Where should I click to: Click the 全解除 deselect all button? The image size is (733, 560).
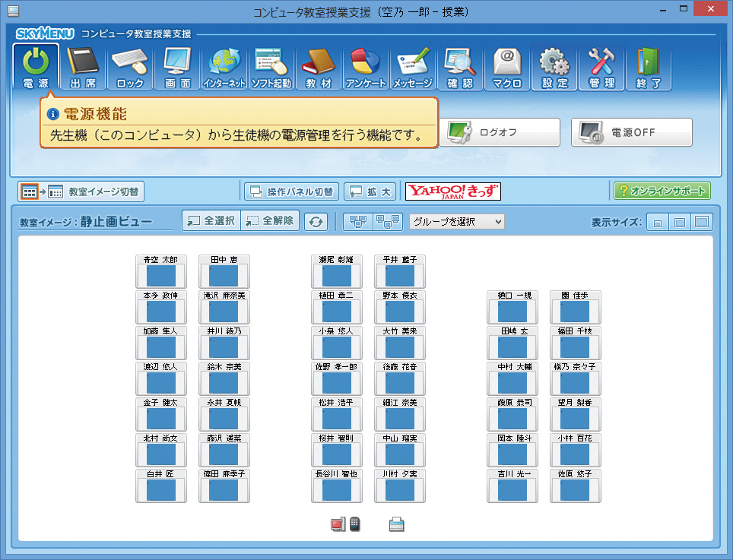click(x=270, y=220)
